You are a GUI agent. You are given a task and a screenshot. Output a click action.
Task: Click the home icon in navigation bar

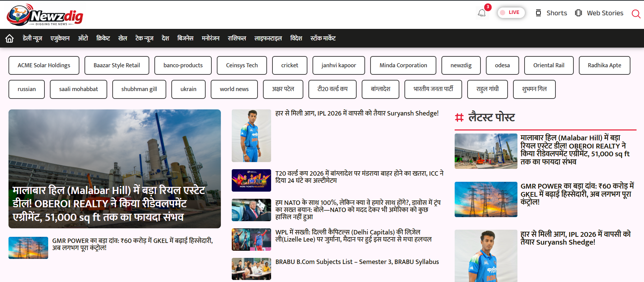pos(10,38)
